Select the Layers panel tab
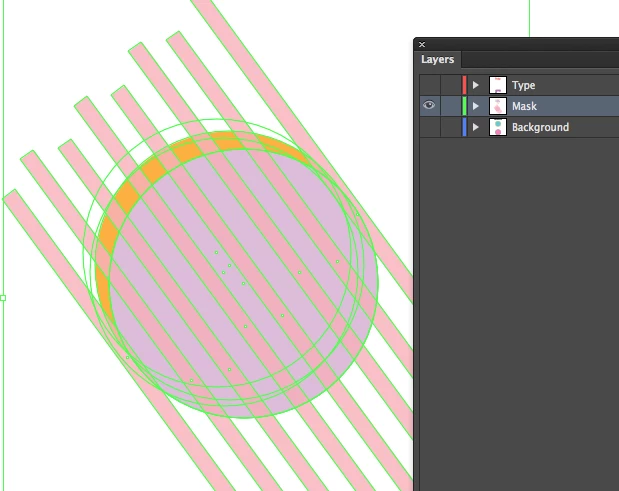 point(437,59)
